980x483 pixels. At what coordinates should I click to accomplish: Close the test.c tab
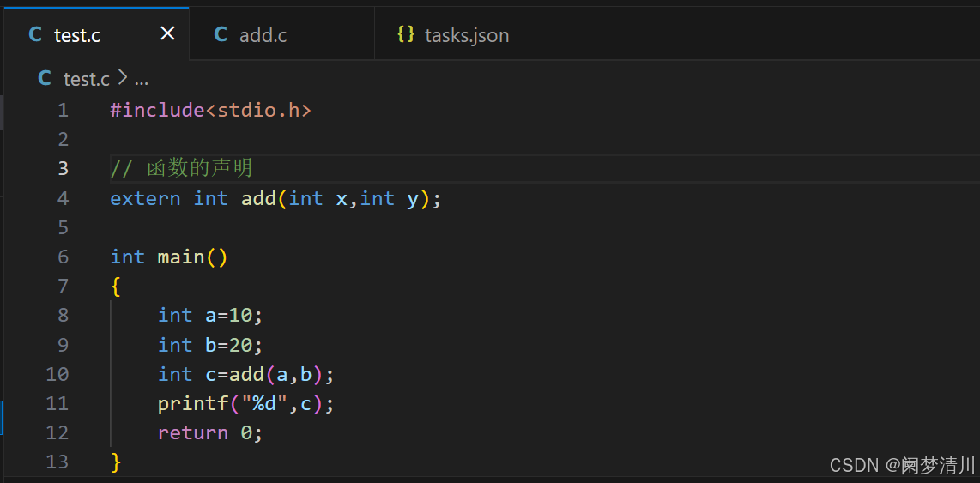click(167, 33)
